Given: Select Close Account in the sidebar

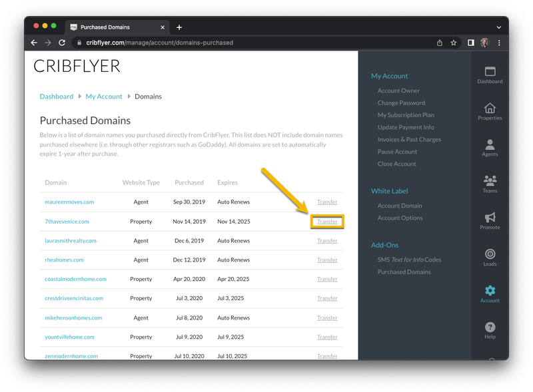Looking at the screenshot, I should tap(396, 164).
